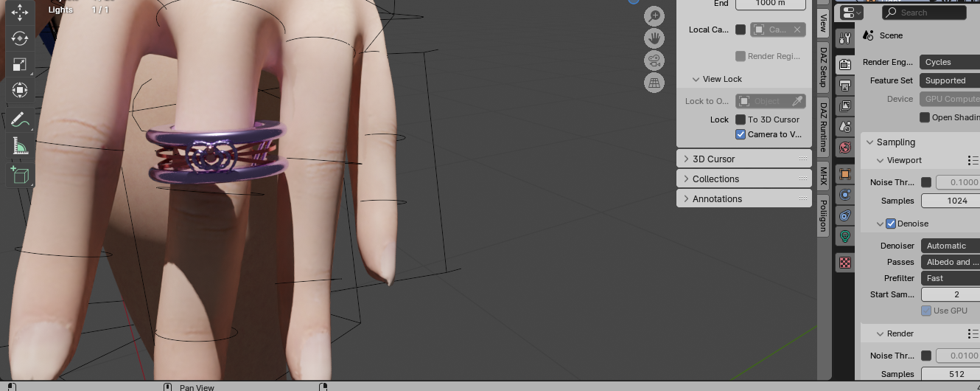Switch perspective/orthographic with grid gizmo
This screenshot has width=980, height=391.
(654, 83)
